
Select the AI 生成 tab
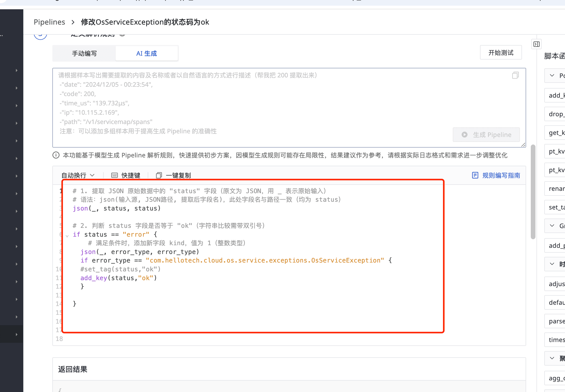[146, 53]
